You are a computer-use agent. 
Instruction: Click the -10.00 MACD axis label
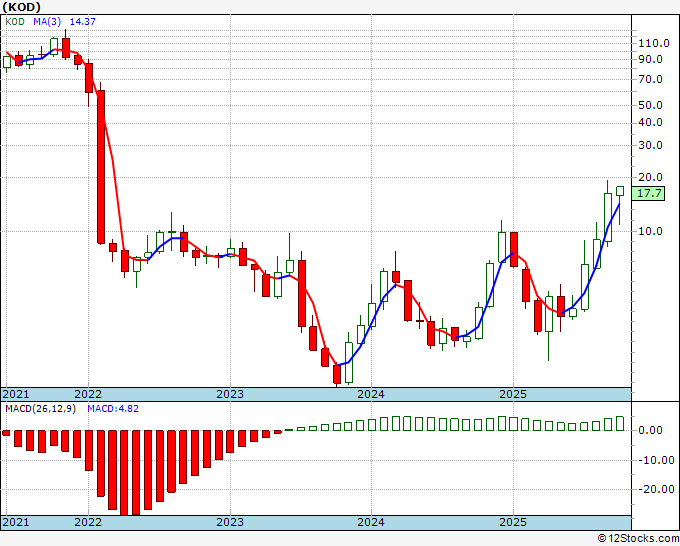[654, 460]
